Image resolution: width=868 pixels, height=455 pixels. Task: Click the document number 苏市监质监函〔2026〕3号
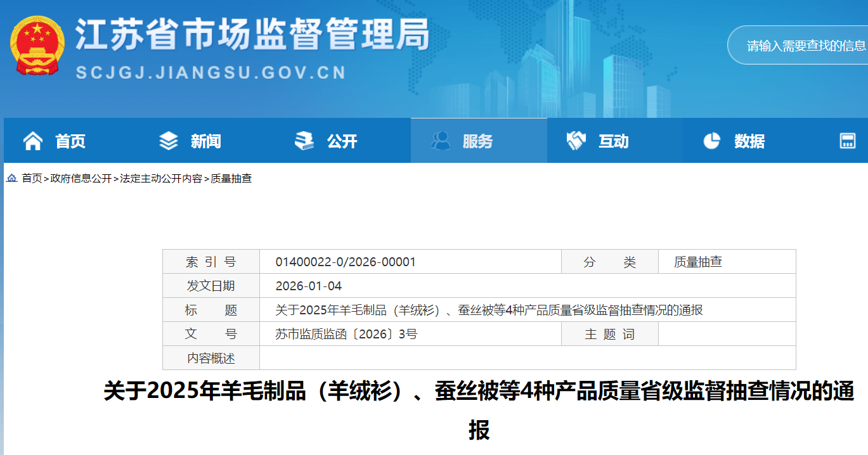pyautogui.click(x=346, y=334)
